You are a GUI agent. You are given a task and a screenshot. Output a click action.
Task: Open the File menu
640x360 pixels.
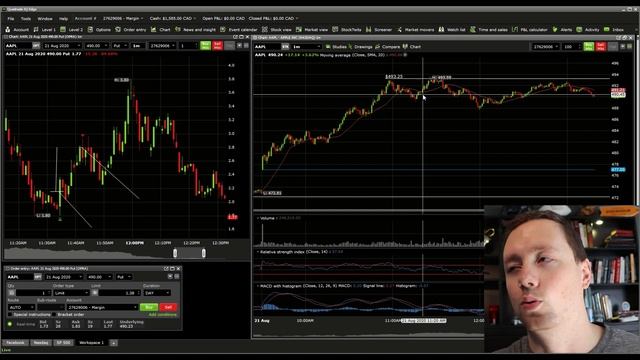[11, 18]
